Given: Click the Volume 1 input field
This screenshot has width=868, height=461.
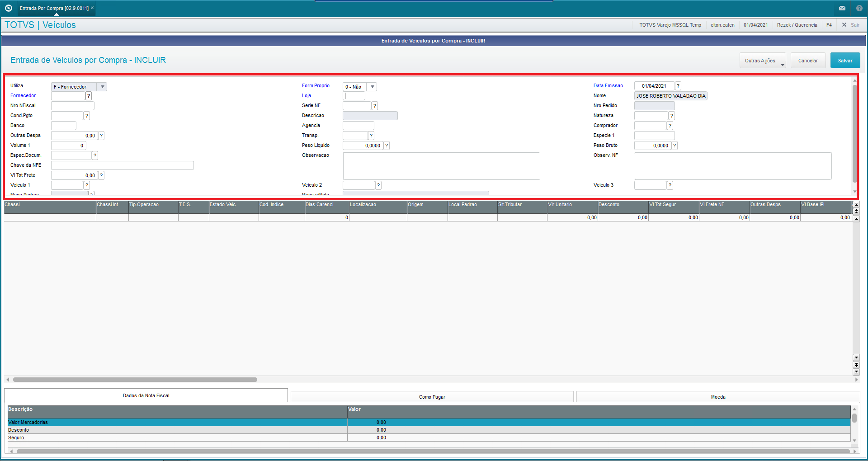Looking at the screenshot, I should click(x=68, y=146).
